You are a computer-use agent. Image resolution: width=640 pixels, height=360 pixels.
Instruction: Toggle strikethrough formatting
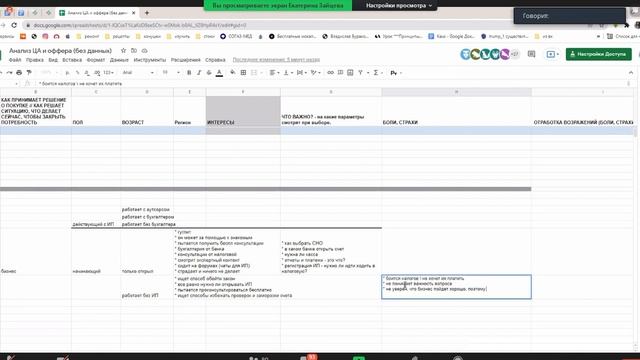209,73
